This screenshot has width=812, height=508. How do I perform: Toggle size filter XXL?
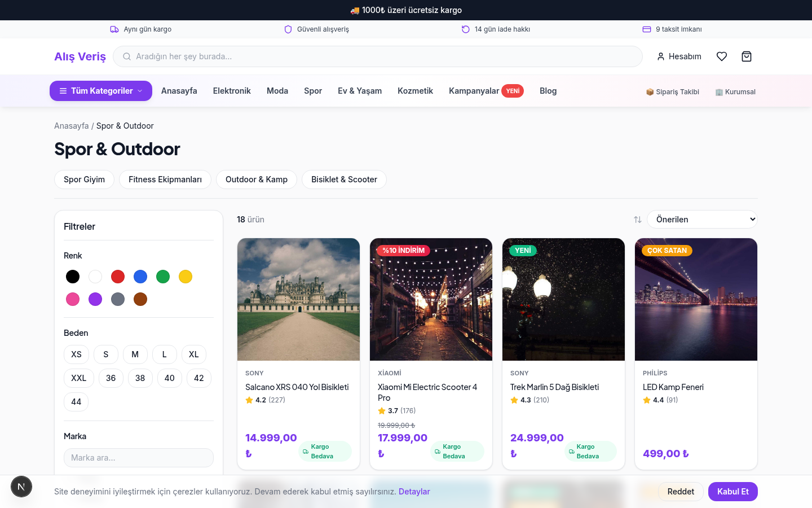[x=79, y=378]
